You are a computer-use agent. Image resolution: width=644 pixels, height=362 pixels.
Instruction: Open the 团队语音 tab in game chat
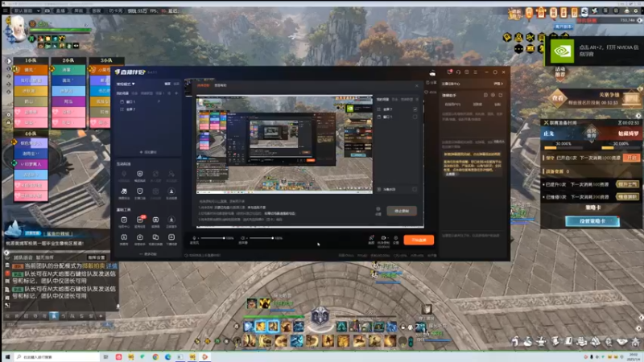23,257
